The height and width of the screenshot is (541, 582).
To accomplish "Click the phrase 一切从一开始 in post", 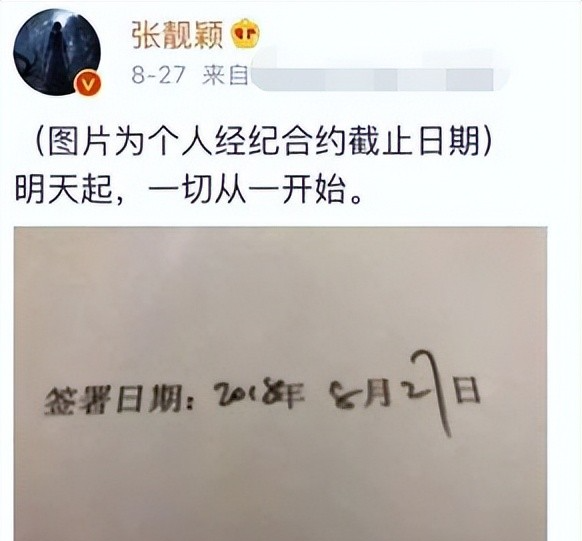I will coord(246,191).
